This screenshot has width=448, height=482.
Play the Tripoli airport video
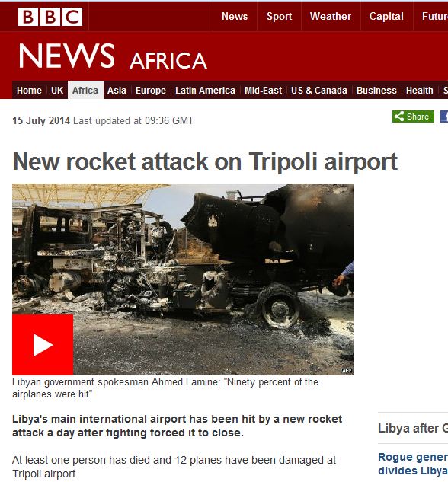click(43, 345)
